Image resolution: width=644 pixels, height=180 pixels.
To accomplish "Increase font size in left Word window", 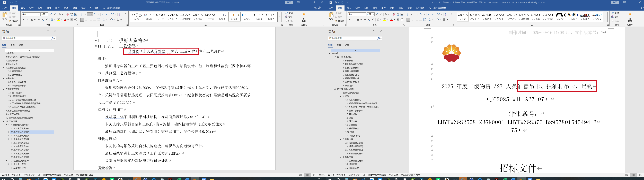I will [x=51, y=14].
